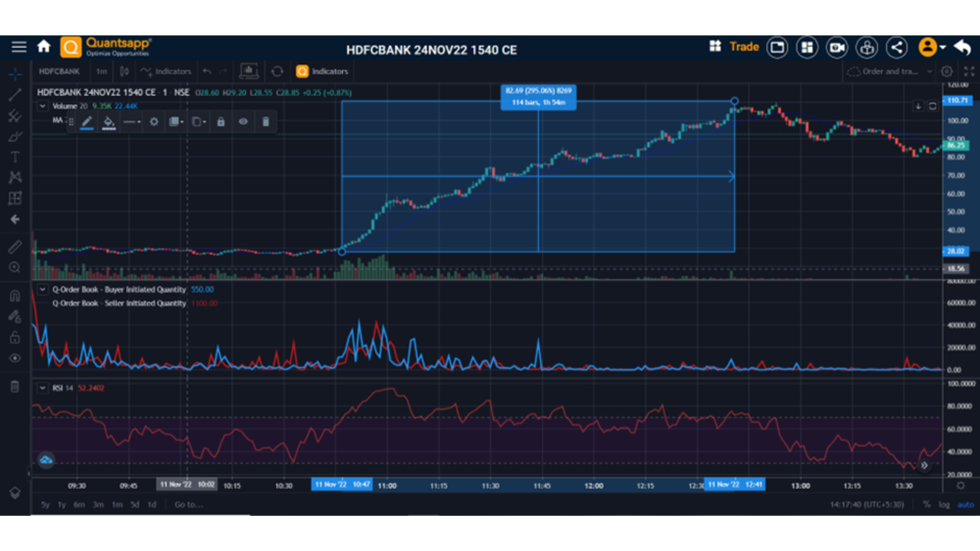Viewport: 980px width, 551px height.
Task: Select the text annotation tool
Action: (15, 157)
